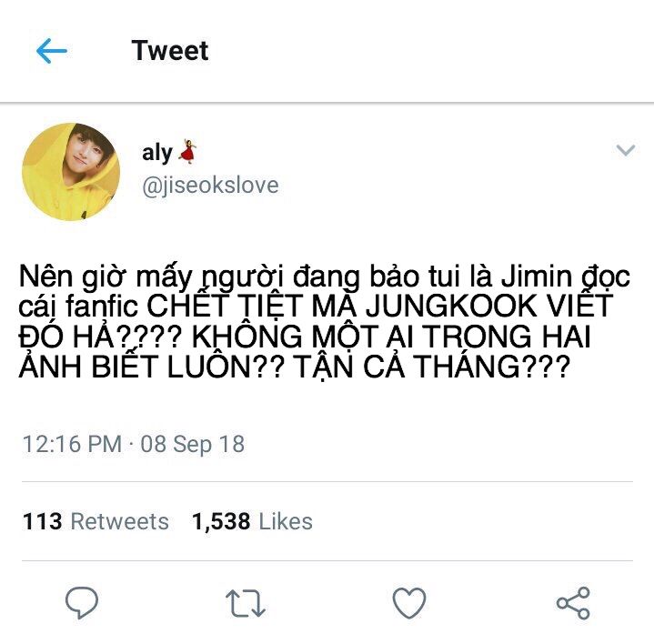Like the tweet with the heart icon

[409, 603]
